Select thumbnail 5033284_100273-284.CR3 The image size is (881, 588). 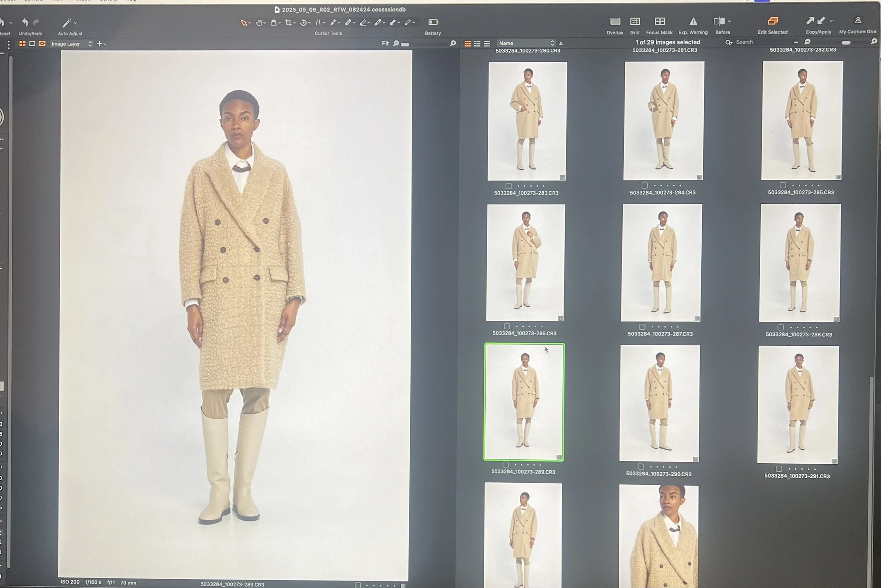pyautogui.click(x=664, y=121)
